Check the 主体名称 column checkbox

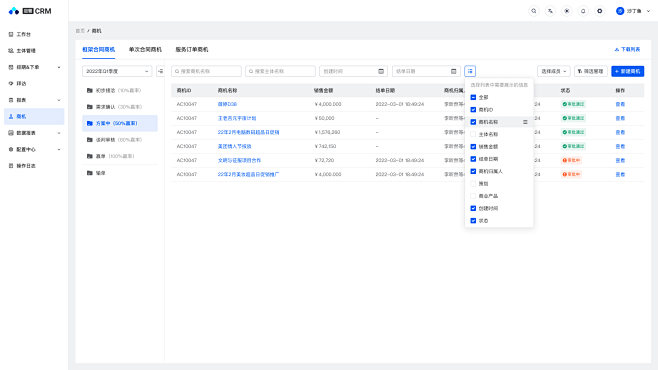click(x=473, y=134)
